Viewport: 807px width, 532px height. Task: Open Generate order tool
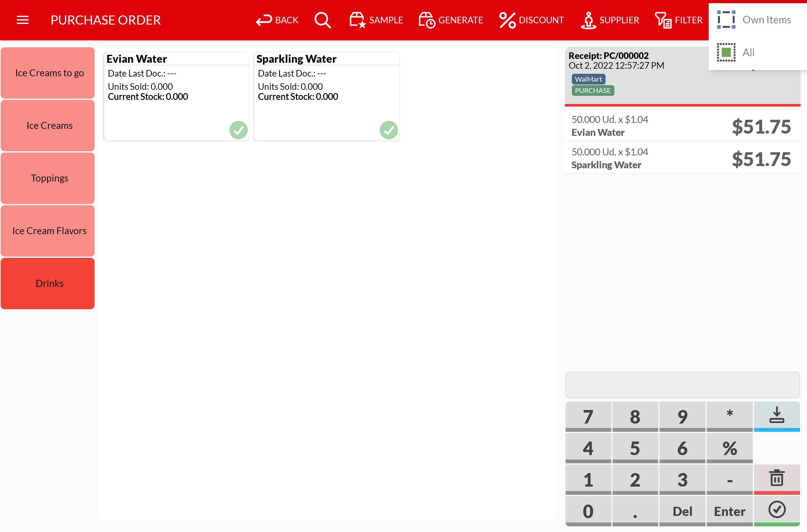pyautogui.click(x=451, y=20)
